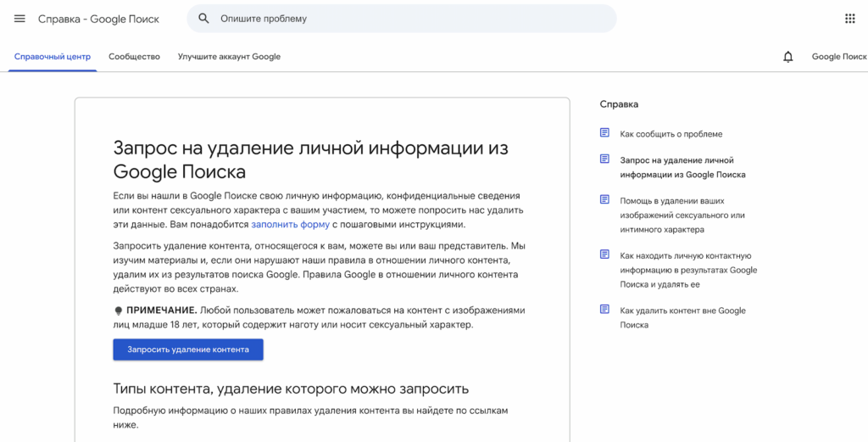This screenshot has height=442, width=868.
Task: Click the 'Справка - Google Поиск' title
Action: coord(98,19)
